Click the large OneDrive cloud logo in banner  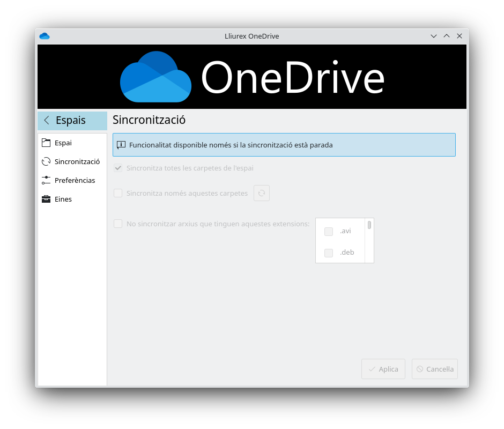[x=155, y=77]
